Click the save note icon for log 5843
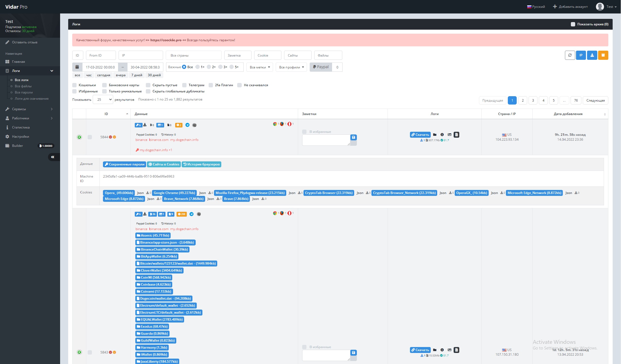Viewport: 621px width, 364px height. 354,353
